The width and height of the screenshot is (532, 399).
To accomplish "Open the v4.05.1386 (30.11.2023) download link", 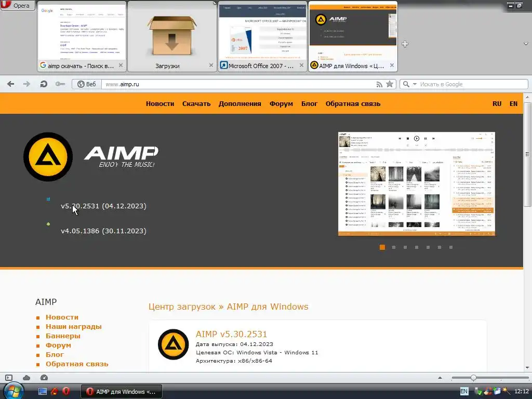I will (x=103, y=231).
